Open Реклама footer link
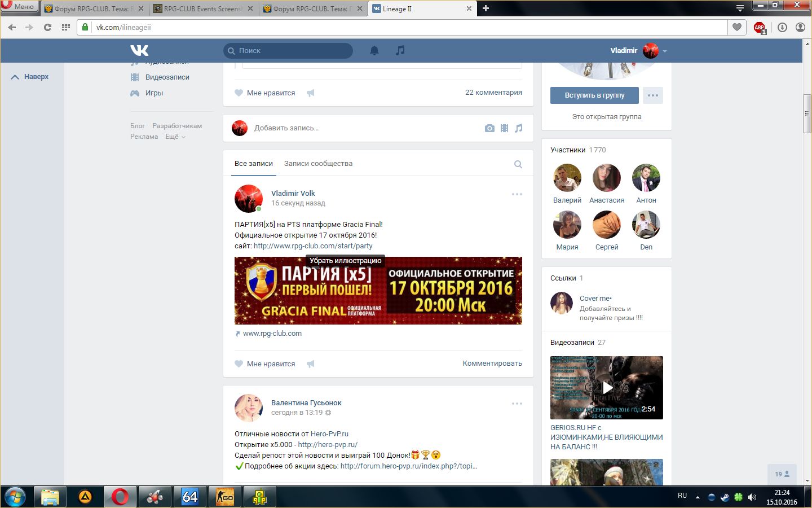The image size is (812, 508). [x=144, y=137]
